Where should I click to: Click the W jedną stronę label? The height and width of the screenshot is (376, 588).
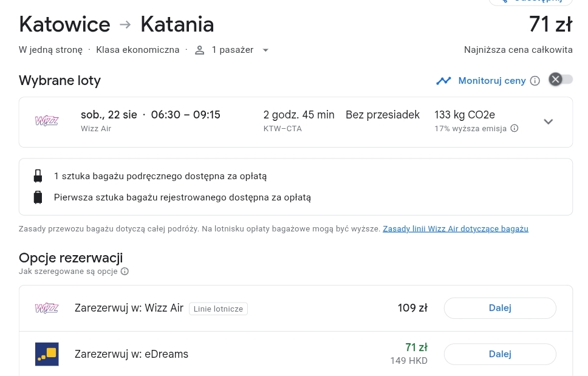[x=50, y=50]
